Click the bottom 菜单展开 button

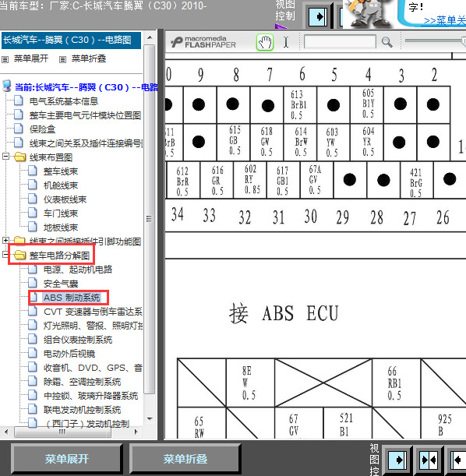(x=67, y=459)
